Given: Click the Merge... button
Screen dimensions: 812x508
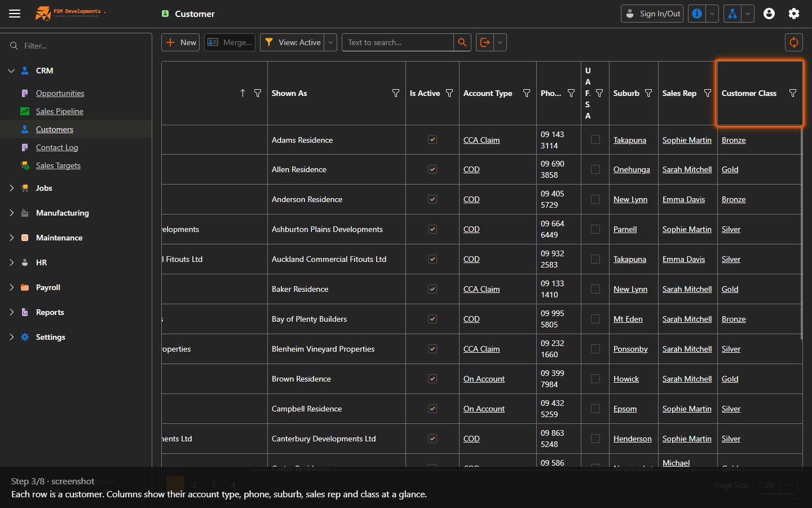Looking at the screenshot, I should (230, 42).
